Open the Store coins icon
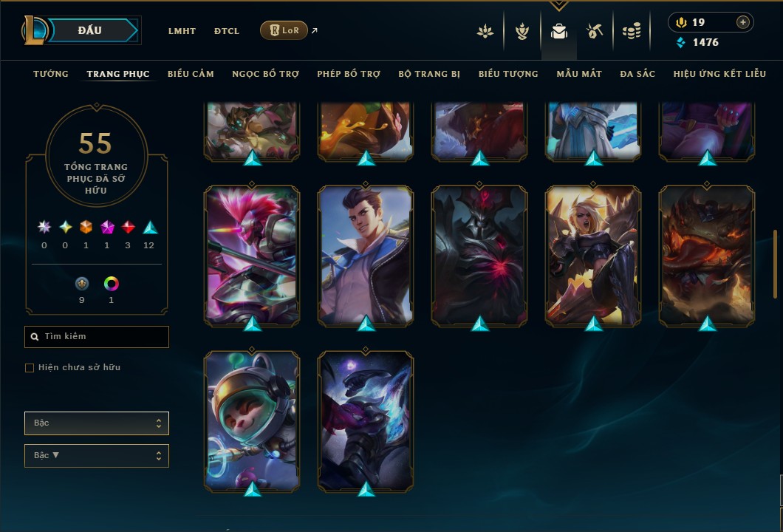 click(632, 32)
